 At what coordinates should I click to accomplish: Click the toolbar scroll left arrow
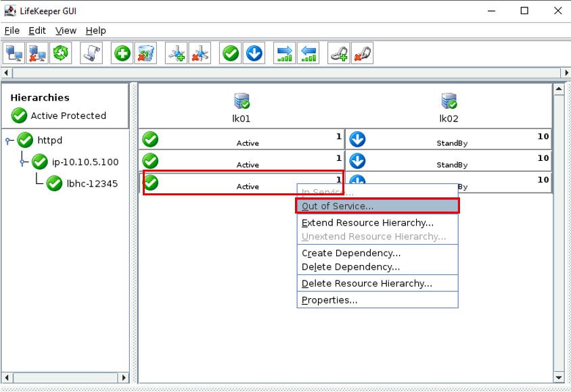(6, 73)
